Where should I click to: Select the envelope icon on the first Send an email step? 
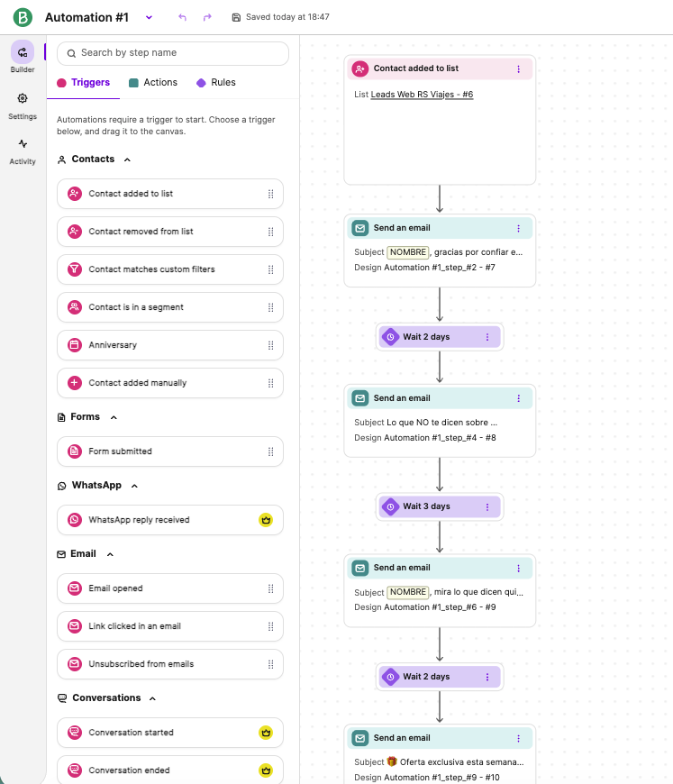[362, 228]
